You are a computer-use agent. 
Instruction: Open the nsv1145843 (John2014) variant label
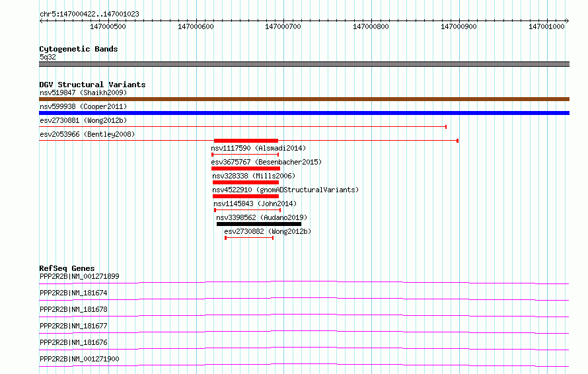(x=255, y=204)
